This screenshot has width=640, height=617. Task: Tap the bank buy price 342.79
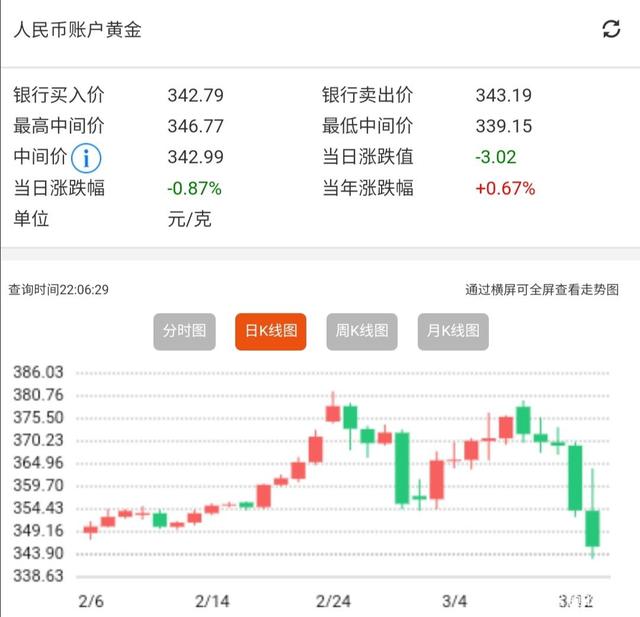[x=196, y=95]
